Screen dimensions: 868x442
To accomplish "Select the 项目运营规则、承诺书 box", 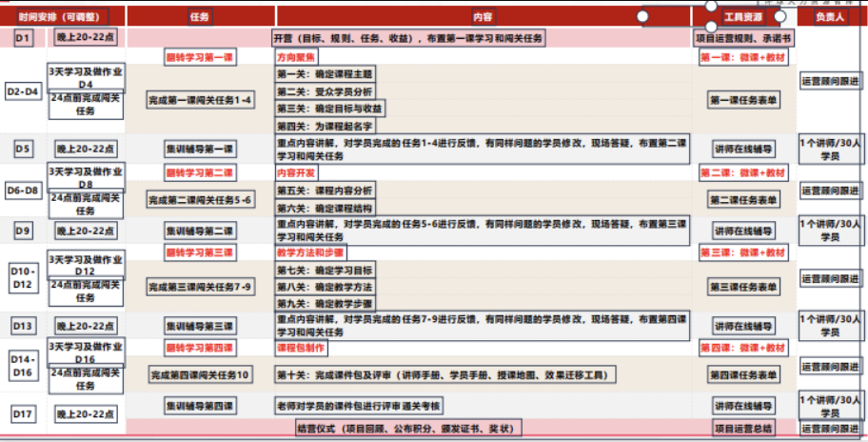I will 743,38.
